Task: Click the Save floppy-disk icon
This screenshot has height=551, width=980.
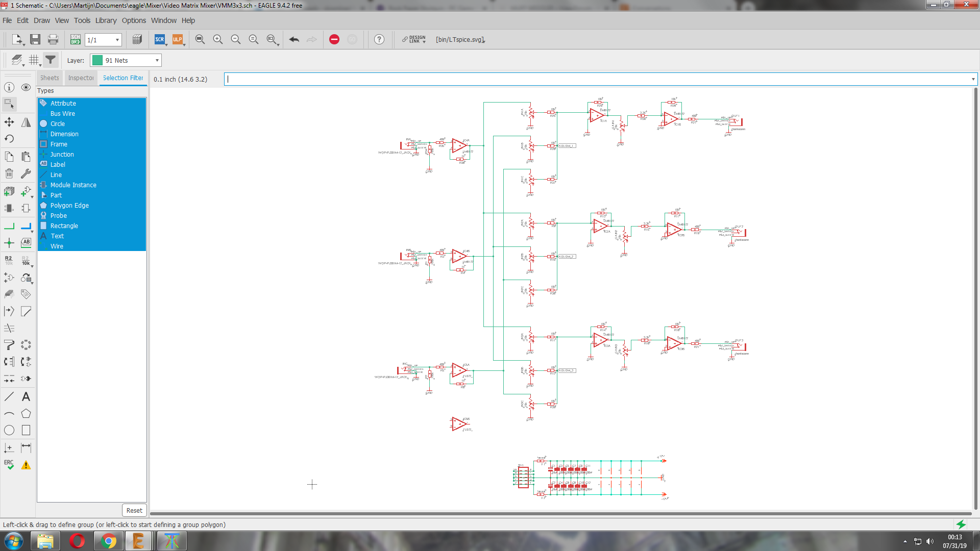Action: pyautogui.click(x=35, y=39)
